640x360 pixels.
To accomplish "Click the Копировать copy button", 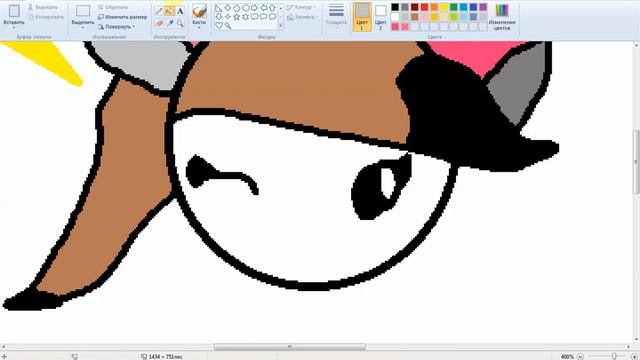I will (x=46, y=17).
